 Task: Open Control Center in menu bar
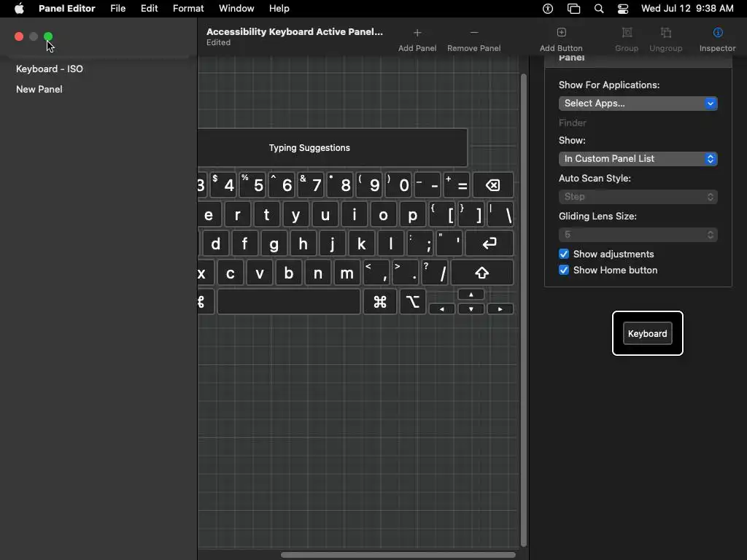(623, 9)
